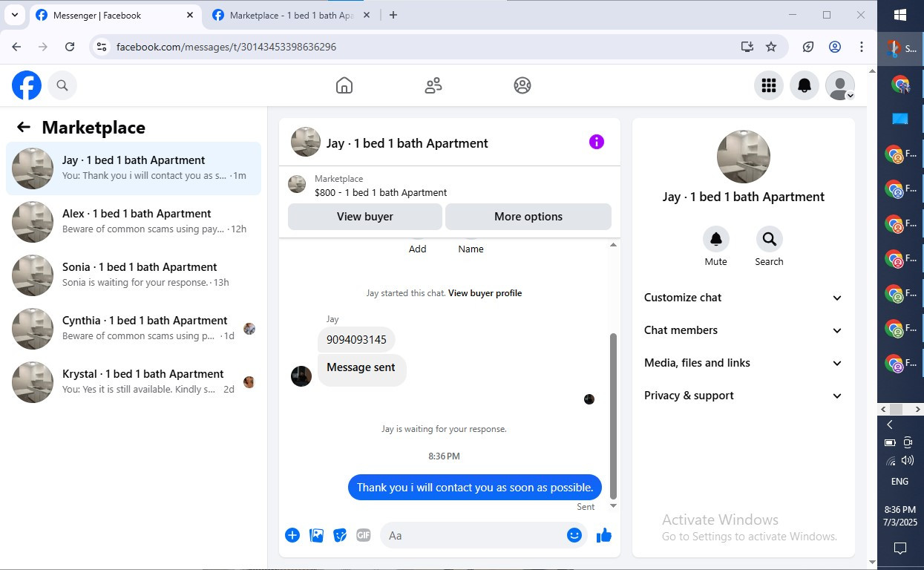Click the Facebook search magnifier icon

click(62, 85)
